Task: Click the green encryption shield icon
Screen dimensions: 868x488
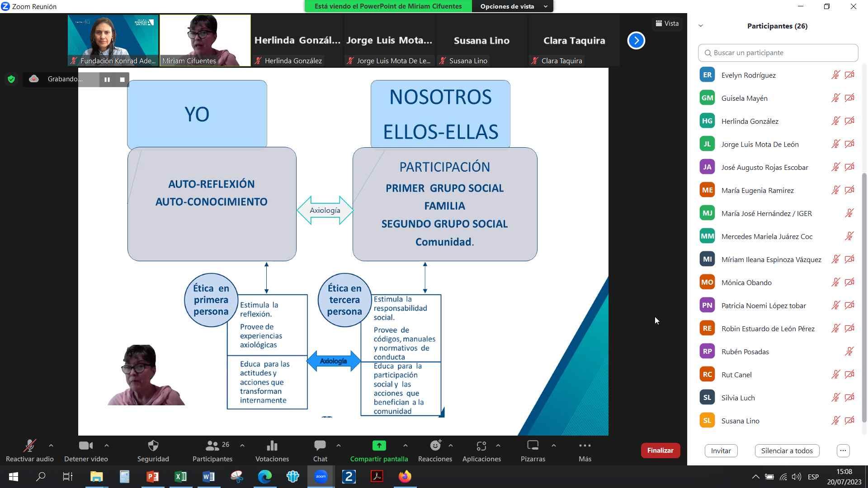Action: point(11,80)
